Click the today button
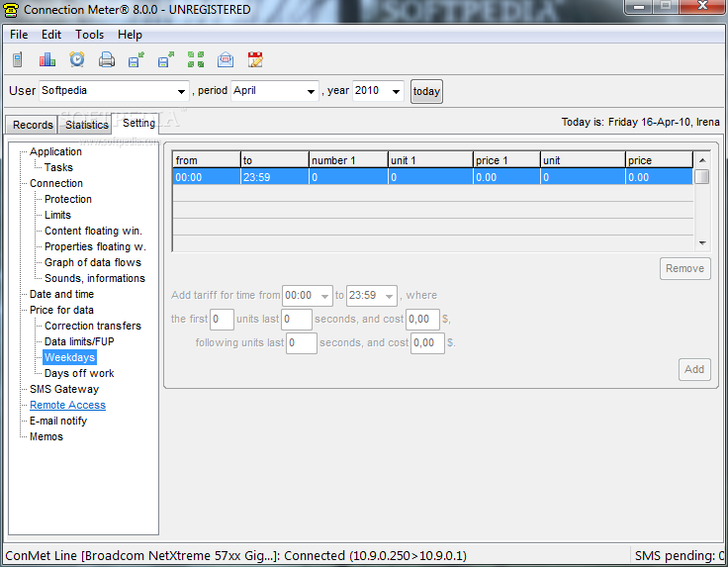 [x=426, y=91]
